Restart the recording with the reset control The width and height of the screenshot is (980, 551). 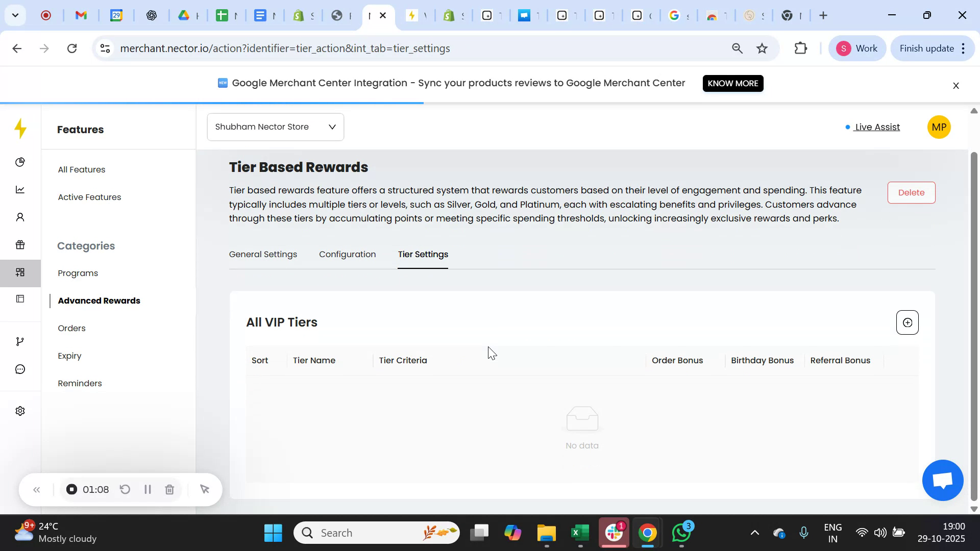[x=125, y=489]
